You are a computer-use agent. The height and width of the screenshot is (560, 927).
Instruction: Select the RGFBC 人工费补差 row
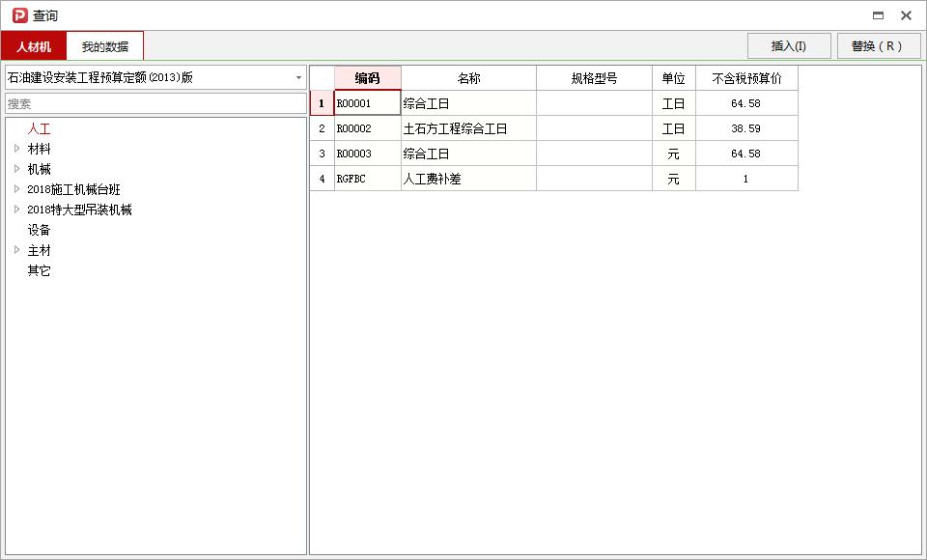coord(469,178)
